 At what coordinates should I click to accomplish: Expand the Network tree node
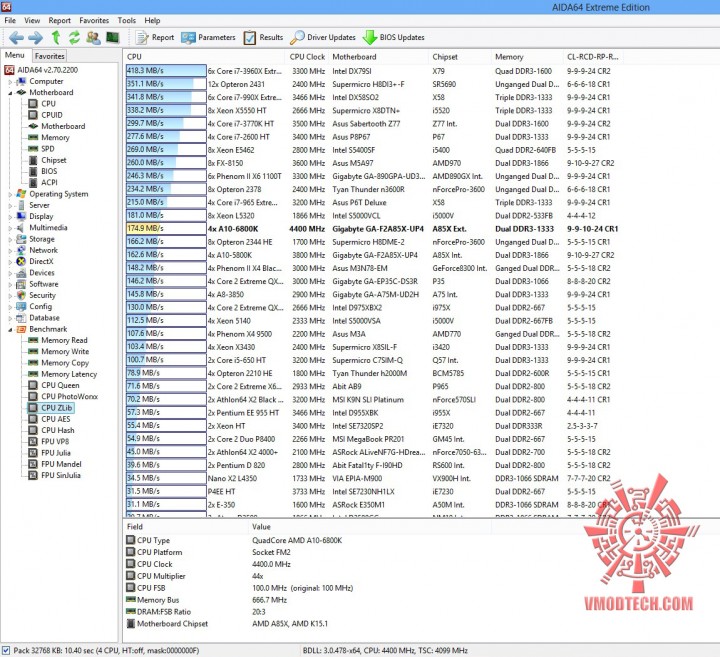(x=10, y=251)
